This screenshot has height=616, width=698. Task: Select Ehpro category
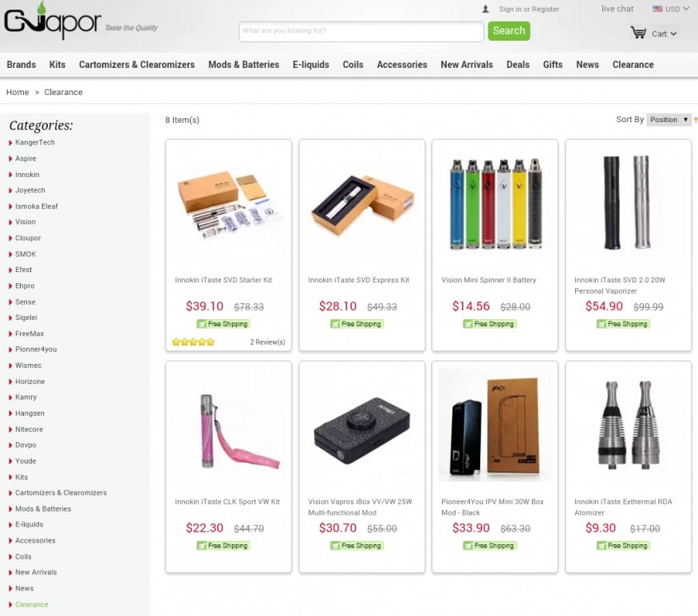25,286
